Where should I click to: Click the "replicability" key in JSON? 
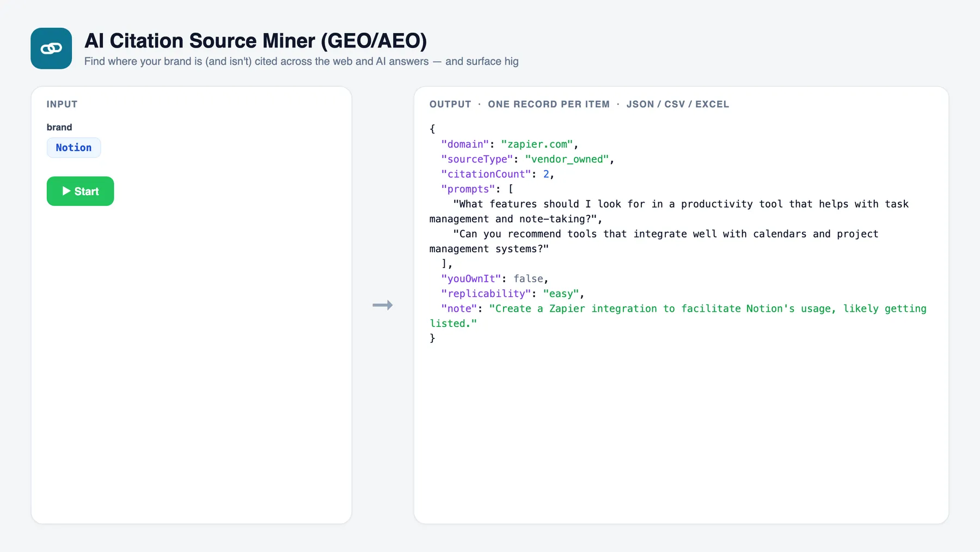[486, 294]
